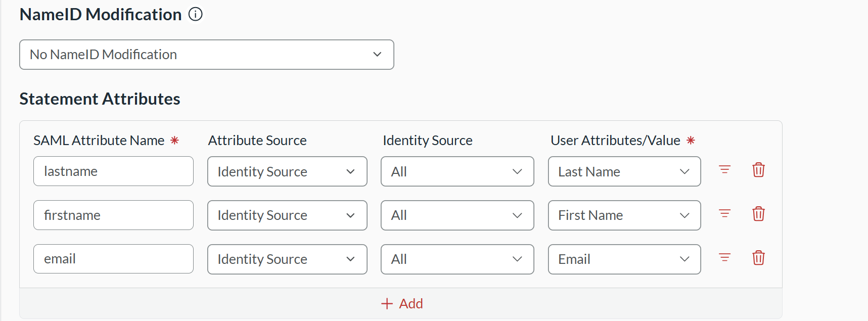Screen dimensions: 868x321
Task: Click the SAML Attribute Name column label
Action: [99, 140]
